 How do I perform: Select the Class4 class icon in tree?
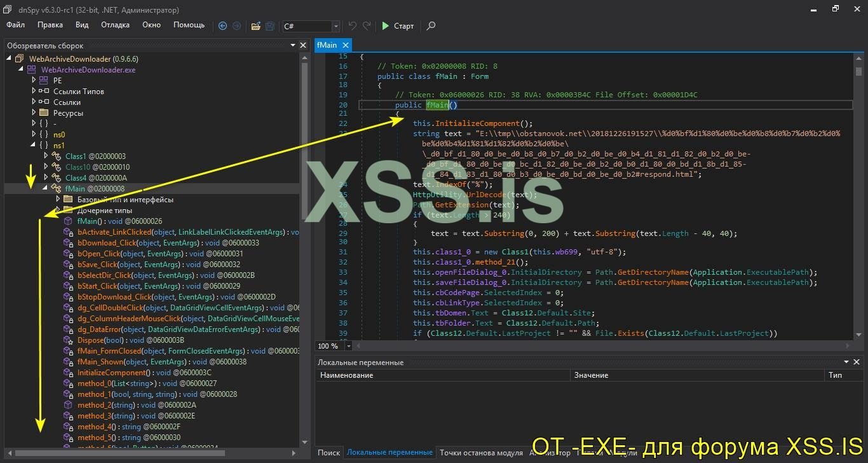[56, 178]
